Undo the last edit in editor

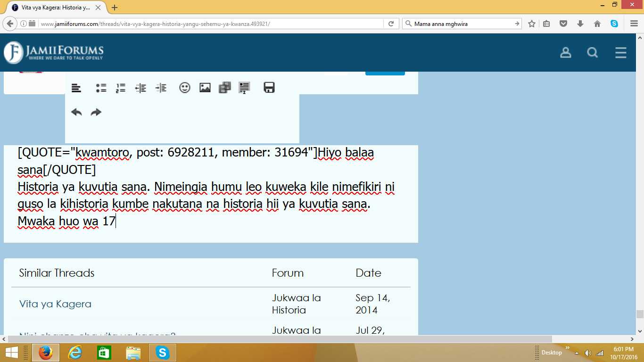[76, 112]
